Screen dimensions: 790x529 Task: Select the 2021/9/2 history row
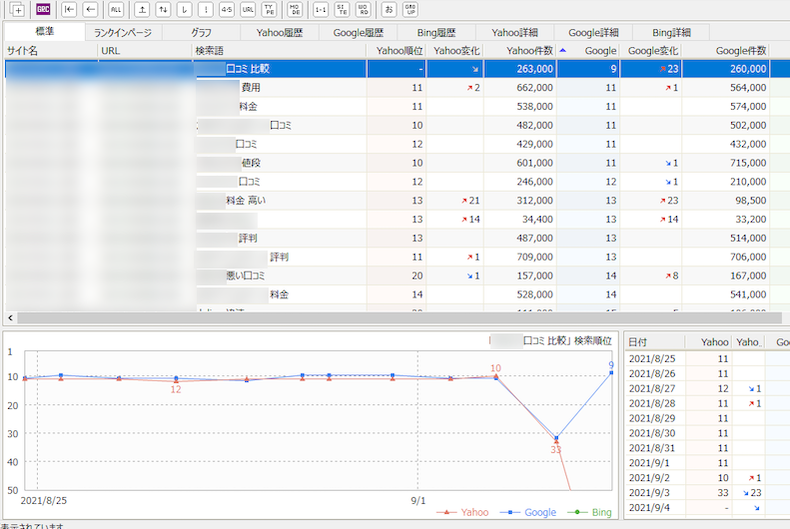tap(707, 478)
